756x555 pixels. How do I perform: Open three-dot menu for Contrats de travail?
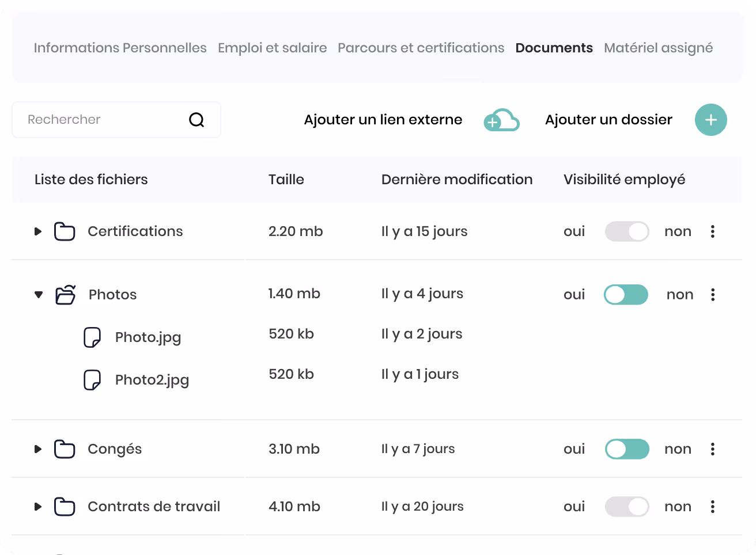tap(713, 507)
